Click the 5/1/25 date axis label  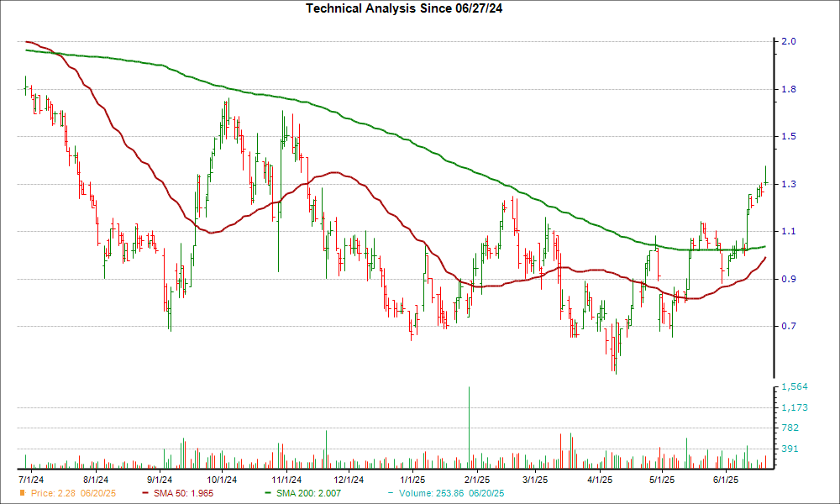(662, 480)
